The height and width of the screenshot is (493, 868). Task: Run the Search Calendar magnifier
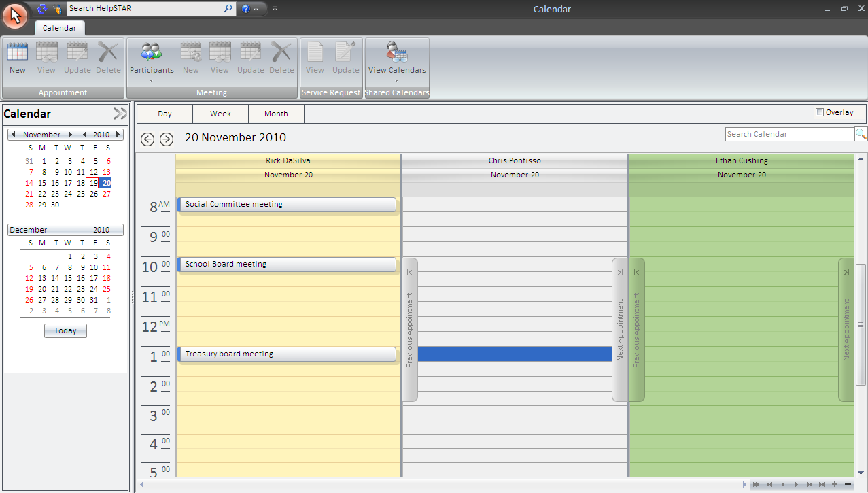coord(861,134)
